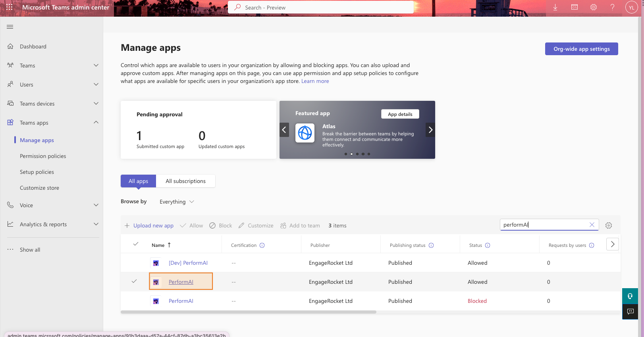Expand the Users navigation section
Screen dimensions: 644x337
pyautogui.click(x=96, y=85)
